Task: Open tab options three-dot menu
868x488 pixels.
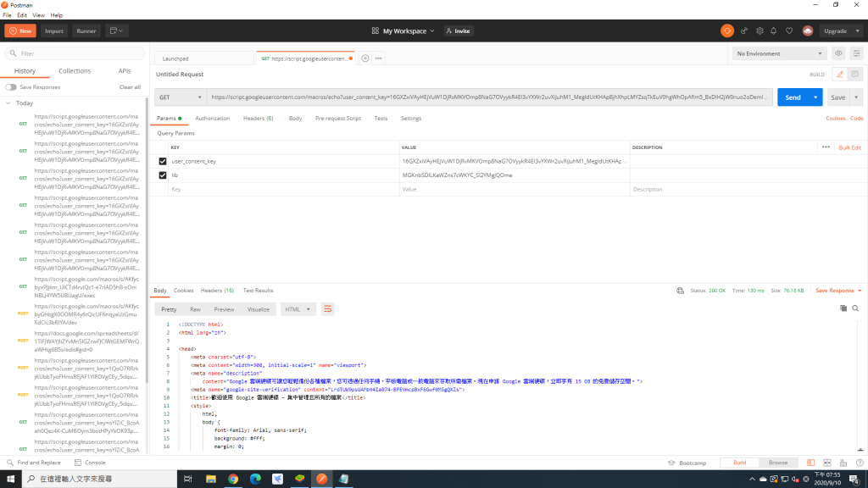Action: pos(379,58)
